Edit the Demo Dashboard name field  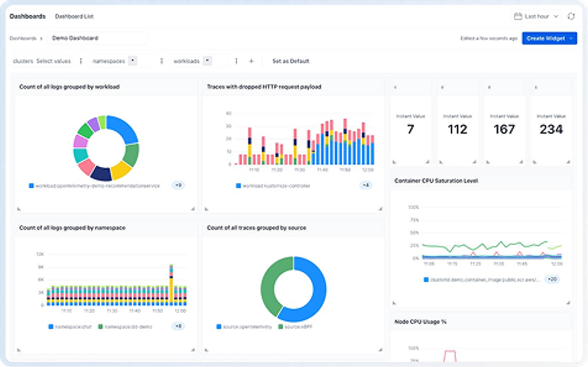click(x=97, y=38)
